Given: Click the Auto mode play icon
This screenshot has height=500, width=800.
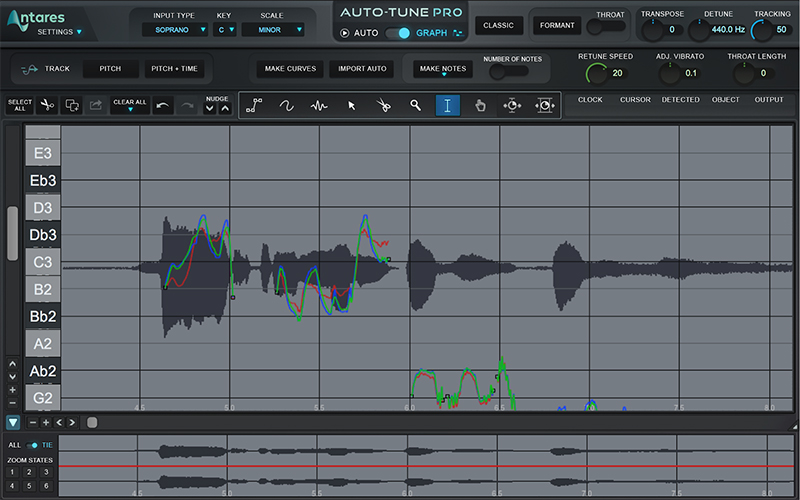Looking at the screenshot, I should (344, 33).
